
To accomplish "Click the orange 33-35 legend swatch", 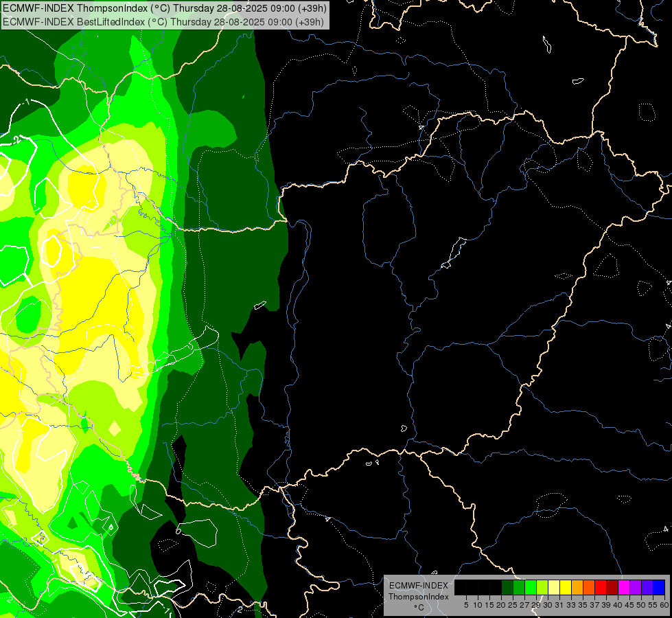I will point(577,587).
